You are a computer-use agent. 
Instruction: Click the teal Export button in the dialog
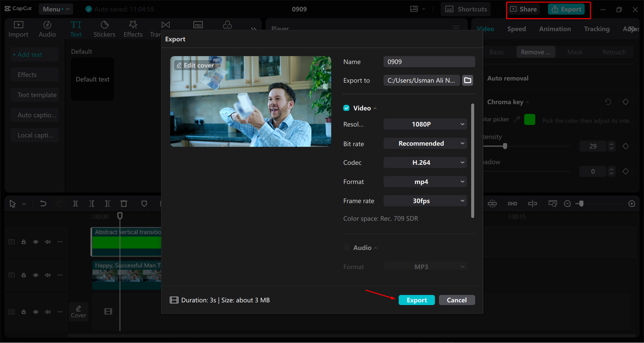coord(417,300)
